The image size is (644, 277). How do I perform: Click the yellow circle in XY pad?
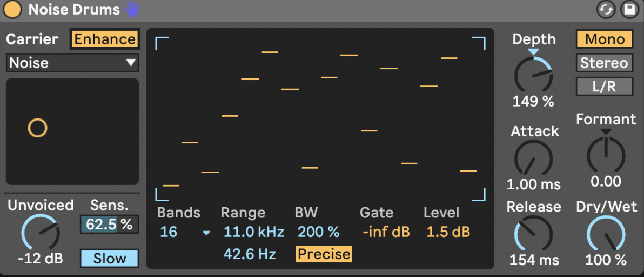coord(38,128)
